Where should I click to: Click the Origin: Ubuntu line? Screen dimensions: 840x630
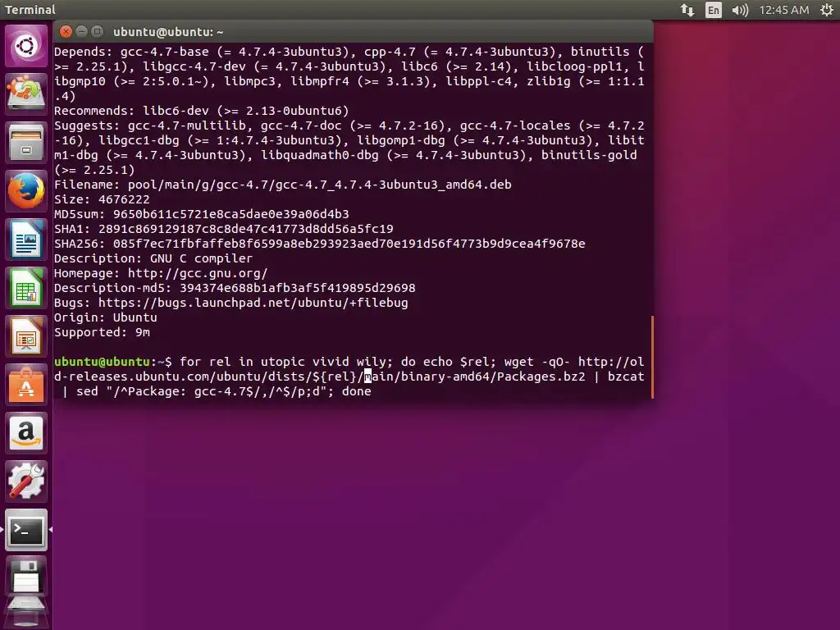106,317
